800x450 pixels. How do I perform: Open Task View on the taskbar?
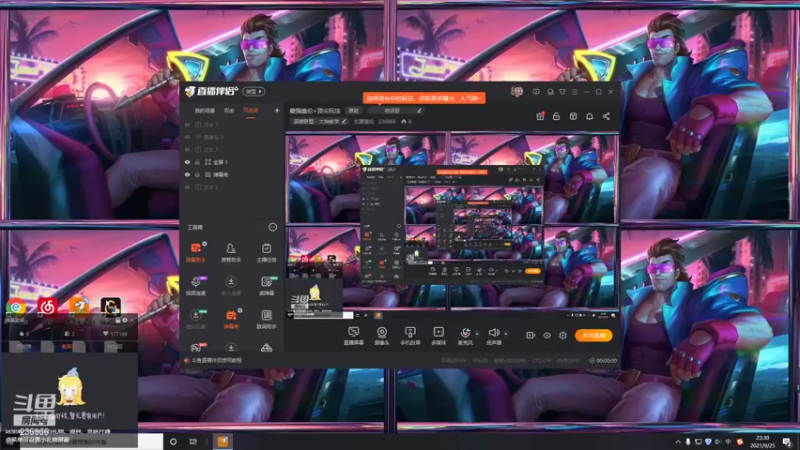pyautogui.click(x=193, y=442)
